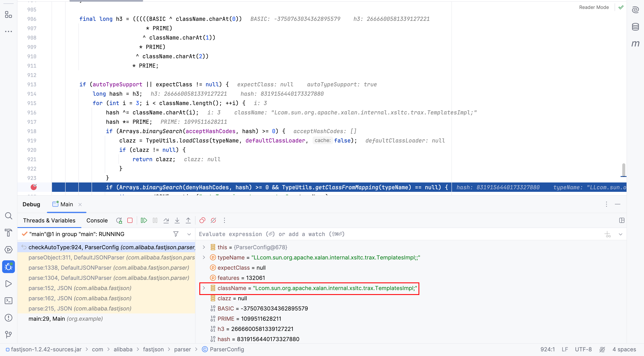Image resolution: width=644 pixels, height=356 pixels.
Task: Click fastjson-1.2.42-sources.jar breadcrumb
Action: click(44, 349)
